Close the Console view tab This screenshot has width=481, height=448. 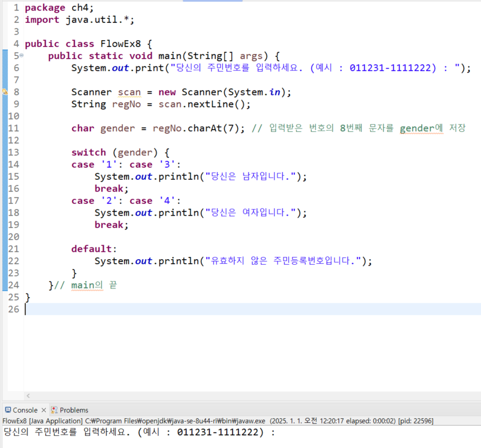click(x=44, y=410)
